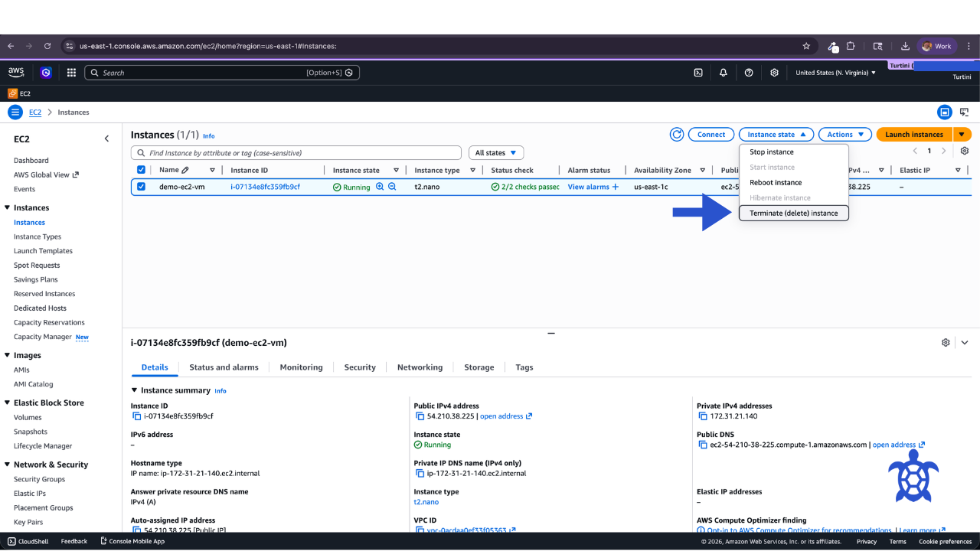Image resolution: width=980 pixels, height=551 pixels.
Task: Click the AWS top Search box
Action: pos(222,73)
